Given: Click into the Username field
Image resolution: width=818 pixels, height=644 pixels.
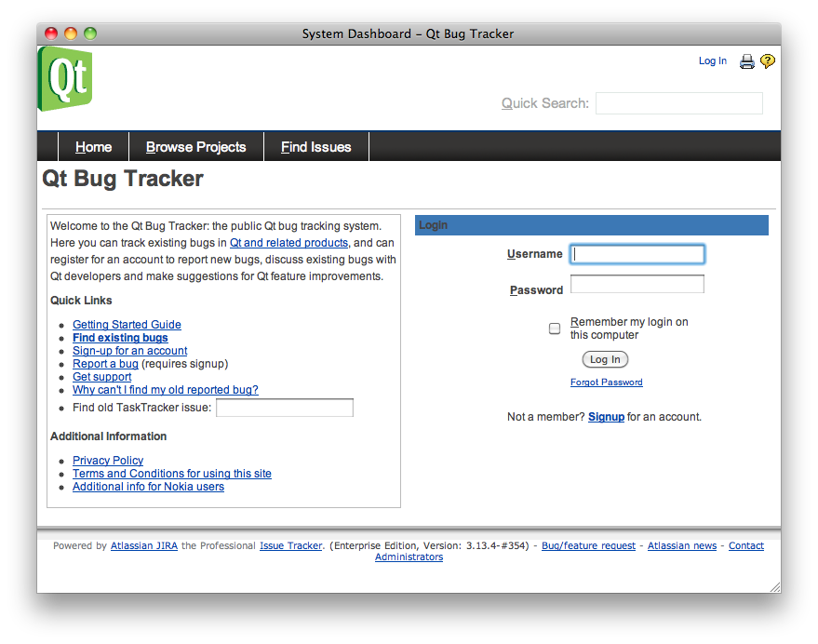Looking at the screenshot, I should click(x=637, y=254).
